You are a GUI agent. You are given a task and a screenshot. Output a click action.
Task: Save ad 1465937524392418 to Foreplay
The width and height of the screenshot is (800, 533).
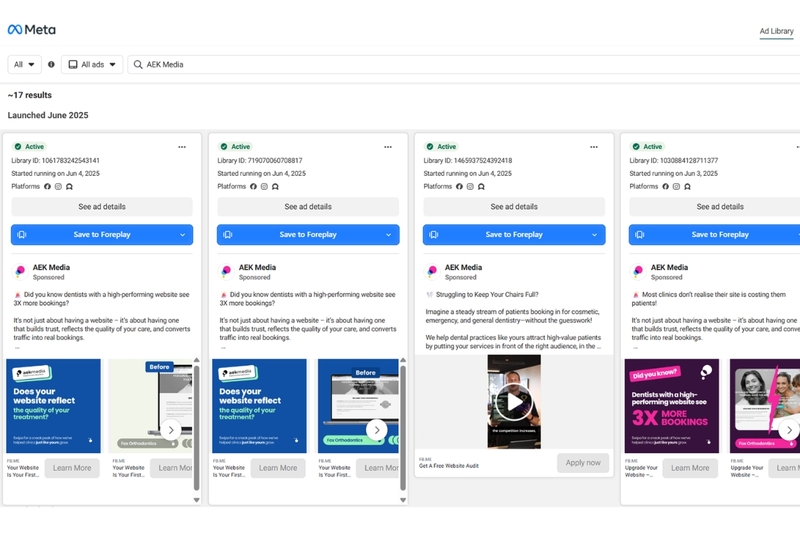[x=514, y=235]
